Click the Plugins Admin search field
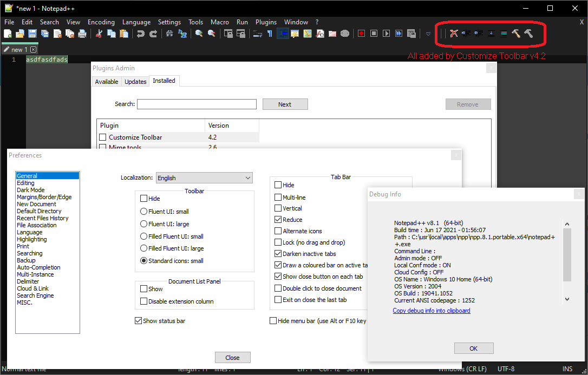The height and width of the screenshot is (375, 588). [x=197, y=104]
